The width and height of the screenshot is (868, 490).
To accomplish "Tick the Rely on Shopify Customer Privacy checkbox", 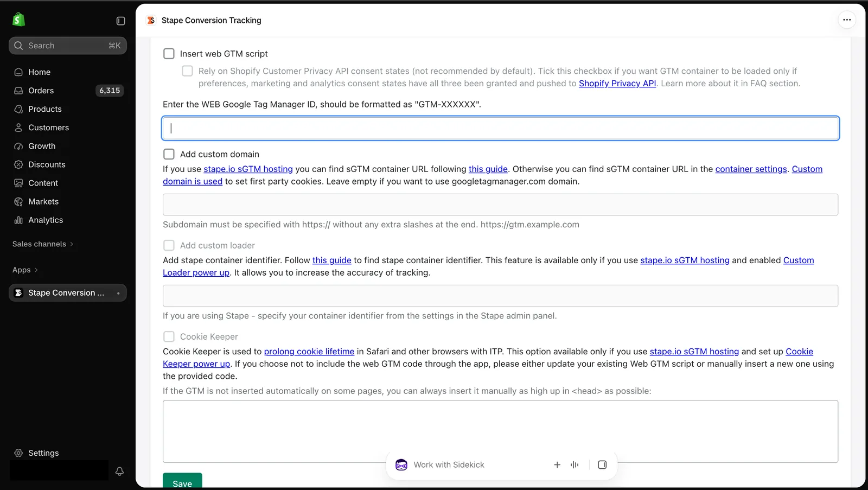I will (x=187, y=71).
